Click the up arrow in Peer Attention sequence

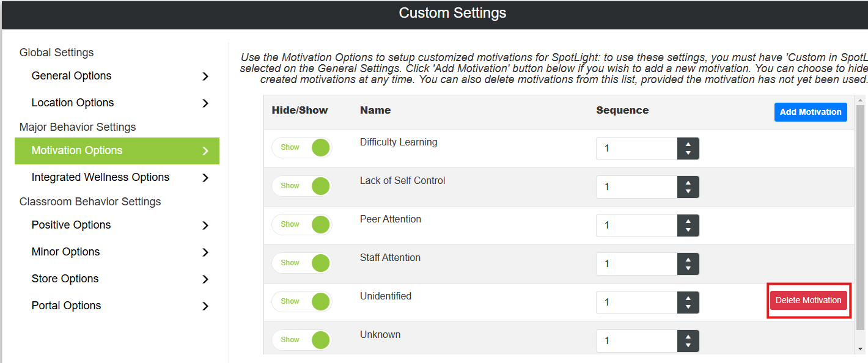pos(688,221)
